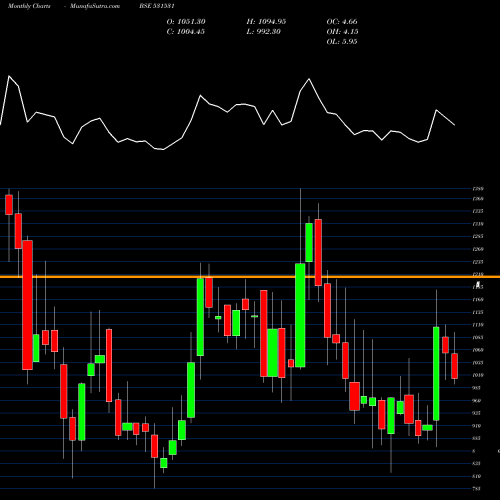The image size is (500, 500).
Task: Select the close value C: 1004.45
Action: click(186, 32)
